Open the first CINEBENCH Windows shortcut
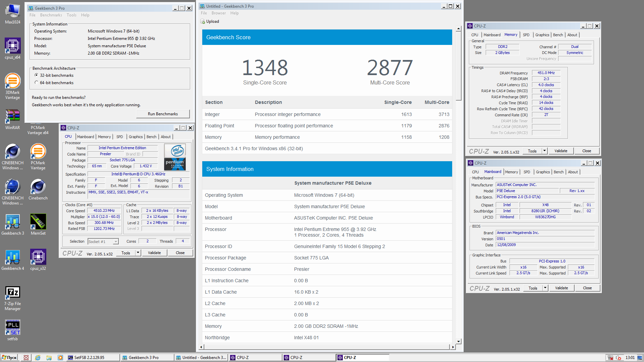Screen dimensions: 644x362 [x=12, y=157]
